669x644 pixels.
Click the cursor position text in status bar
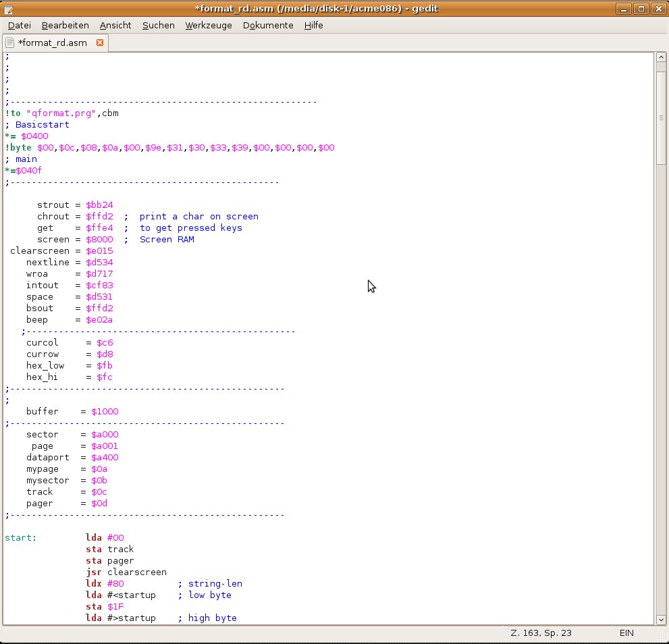(x=541, y=633)
